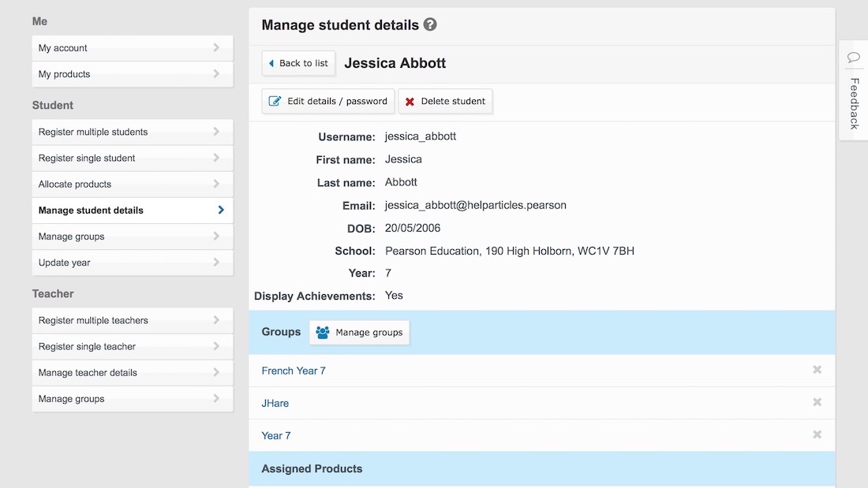Click the Back to list button
The image size is (868, 488).
(x=297, y=63)
